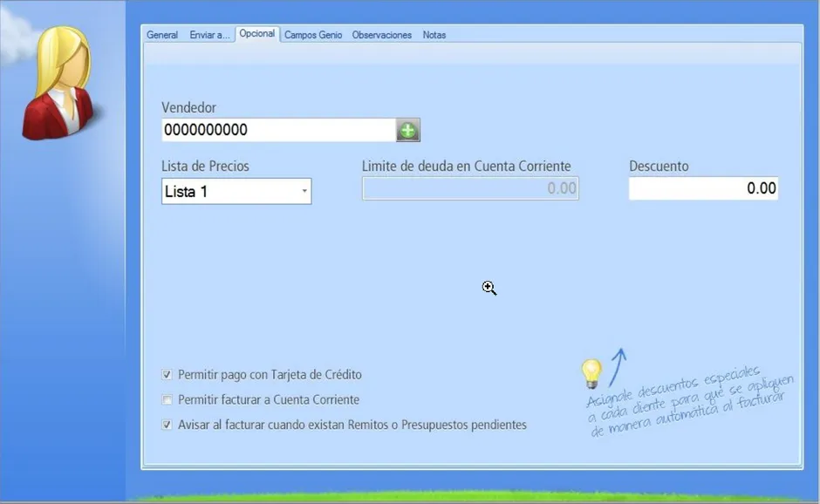Click the Vendedor code input field
Screen dimensions: 820x504
click(279, 130)
